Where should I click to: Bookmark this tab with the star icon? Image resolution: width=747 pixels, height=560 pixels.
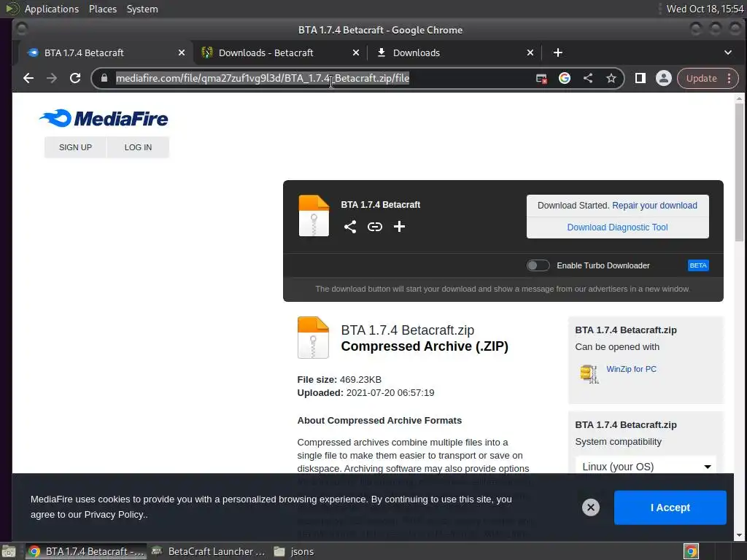(611, 78)
